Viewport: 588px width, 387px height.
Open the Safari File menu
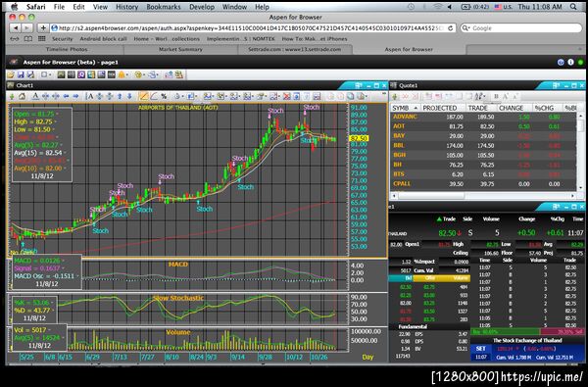coord(59,7)
